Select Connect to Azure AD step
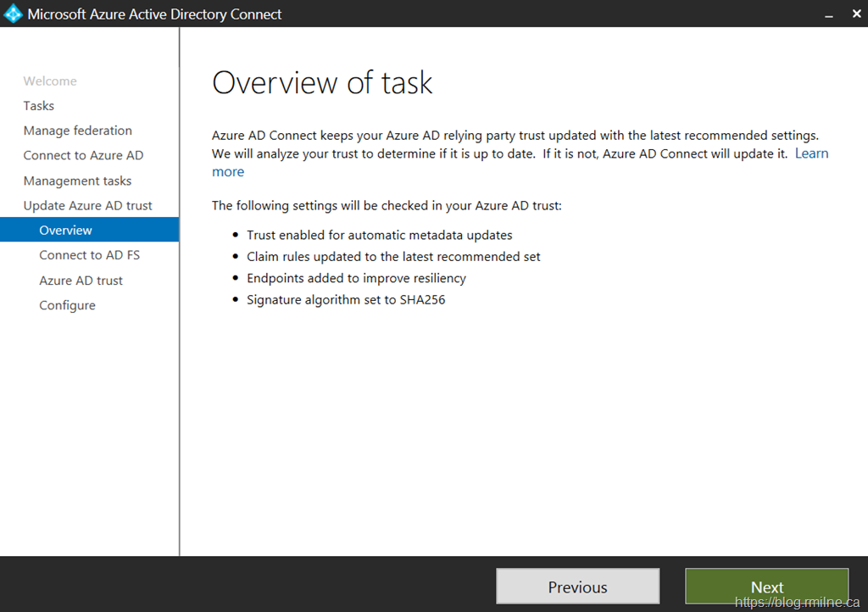Screen dimensions: 868x612 pyautogui.click(x=83, y=155)
